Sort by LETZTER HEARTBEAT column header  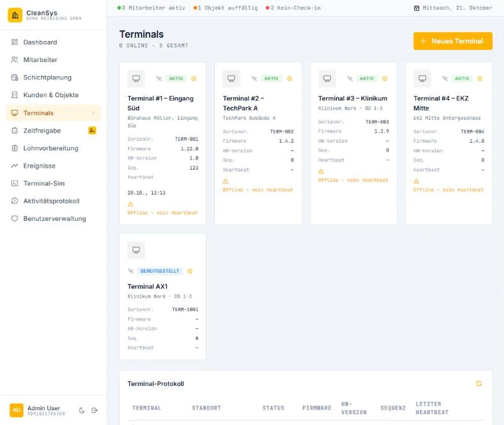(432, 408)
